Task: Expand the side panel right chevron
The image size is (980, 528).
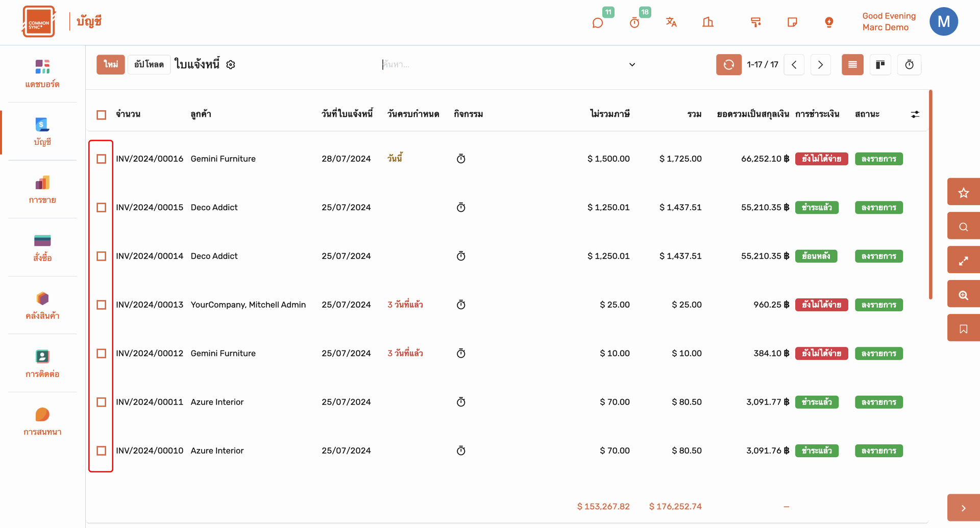Action: click(963, 508)
